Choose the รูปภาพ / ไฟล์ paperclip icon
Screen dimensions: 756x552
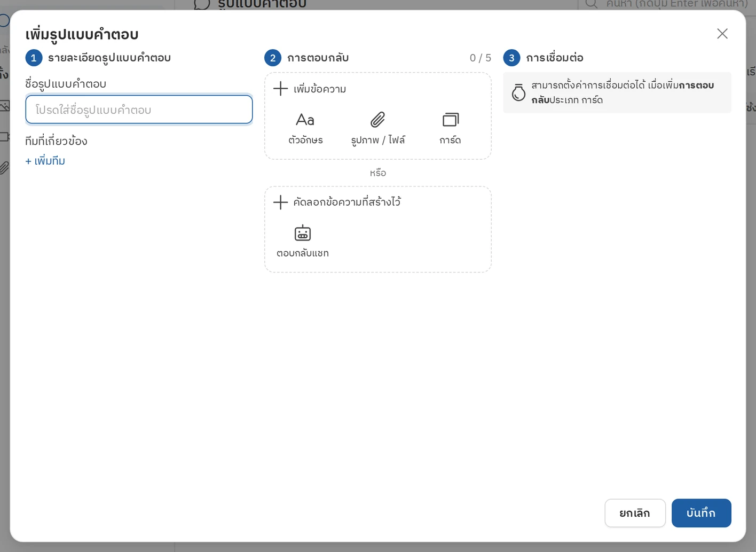(x=377, y=120)
